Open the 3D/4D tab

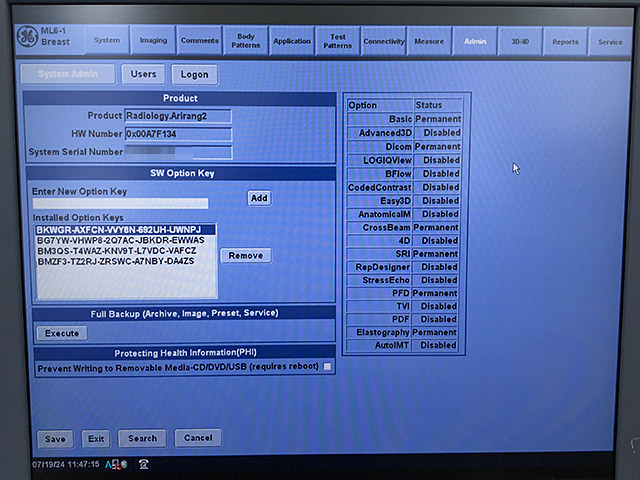[x=520, y=42]
